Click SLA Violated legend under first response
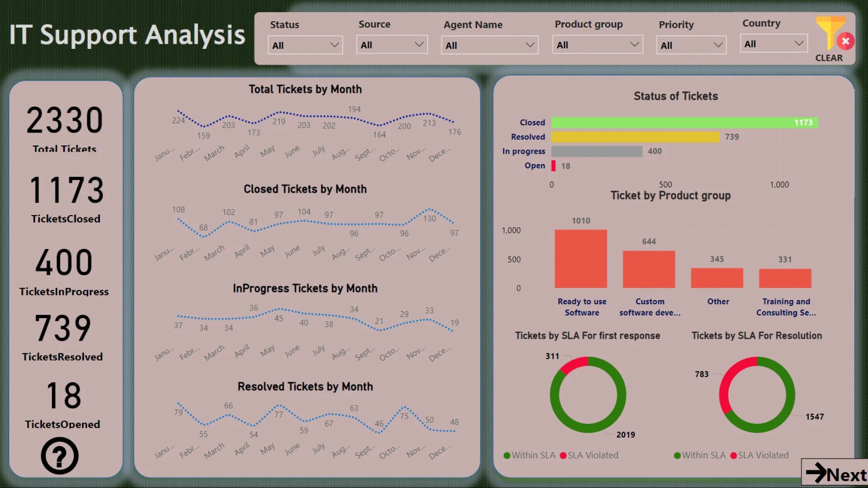The height and width of the screenshot is (488, 868). pos(589,455)
